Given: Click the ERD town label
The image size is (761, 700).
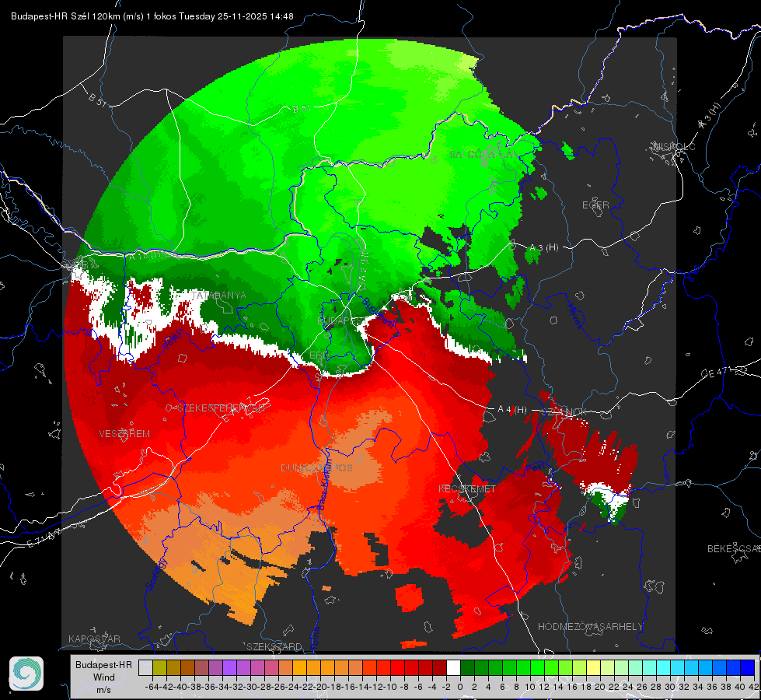Looking at the screenshot, I should tap(318, 355).
